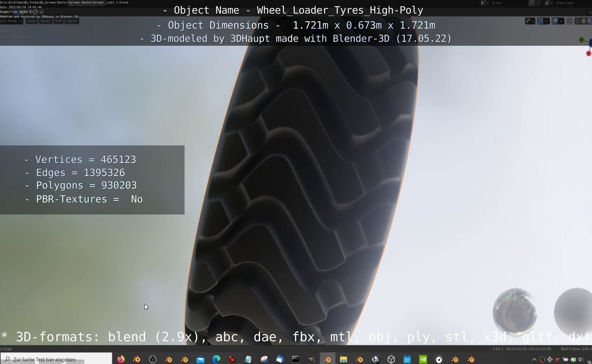Open the View menu in viewport header
The height and width of the screenshot is (364, 592).
(31, 21)
